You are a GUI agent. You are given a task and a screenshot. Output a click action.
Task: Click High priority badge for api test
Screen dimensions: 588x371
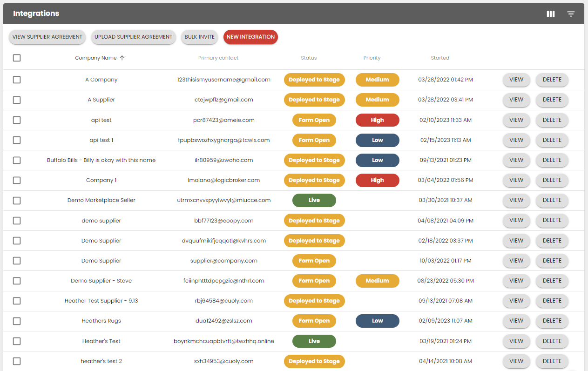coord(377,120)
